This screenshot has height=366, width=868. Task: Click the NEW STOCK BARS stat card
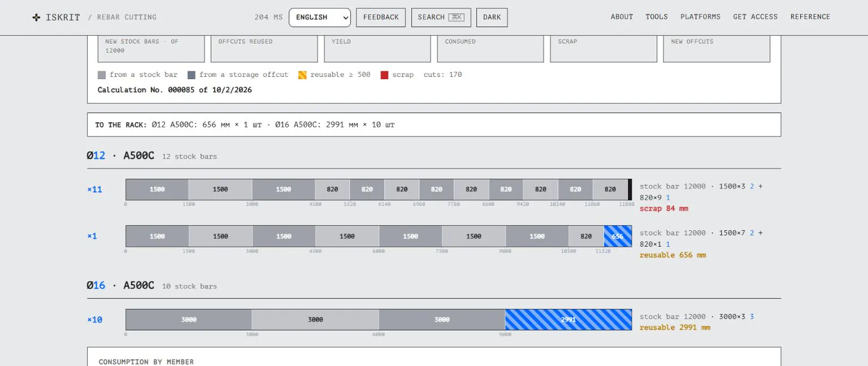tap(151, 49)
